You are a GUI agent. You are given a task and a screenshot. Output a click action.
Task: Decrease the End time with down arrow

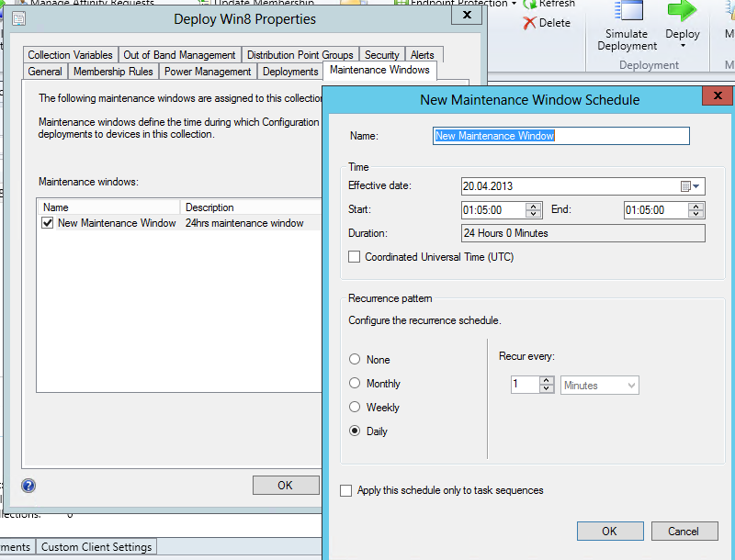(x=696, y=214)
